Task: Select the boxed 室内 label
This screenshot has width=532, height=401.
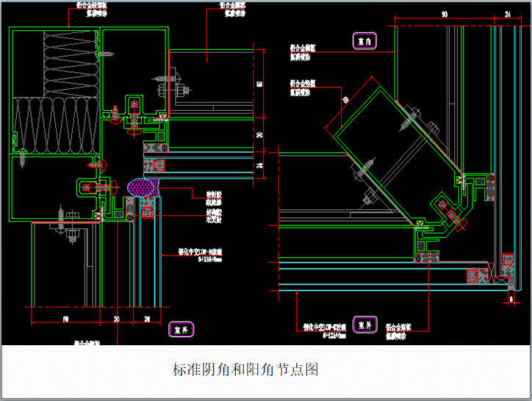Action: (365, 40)
